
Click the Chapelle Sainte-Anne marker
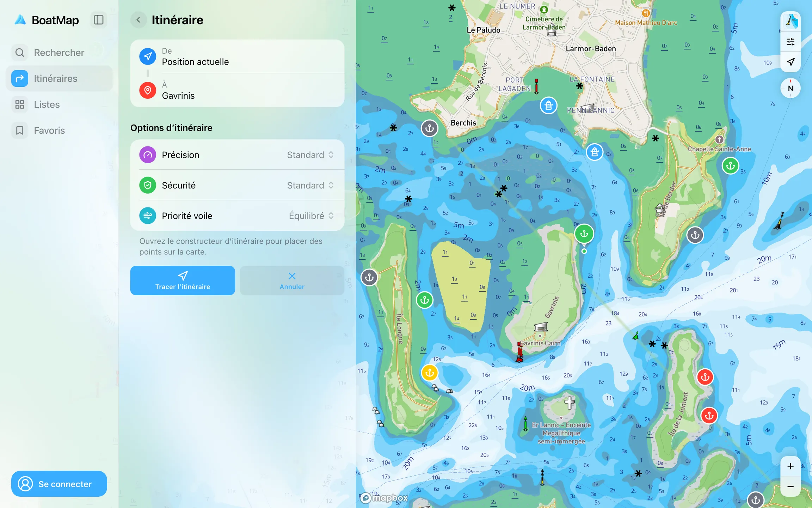pos(719,139)
